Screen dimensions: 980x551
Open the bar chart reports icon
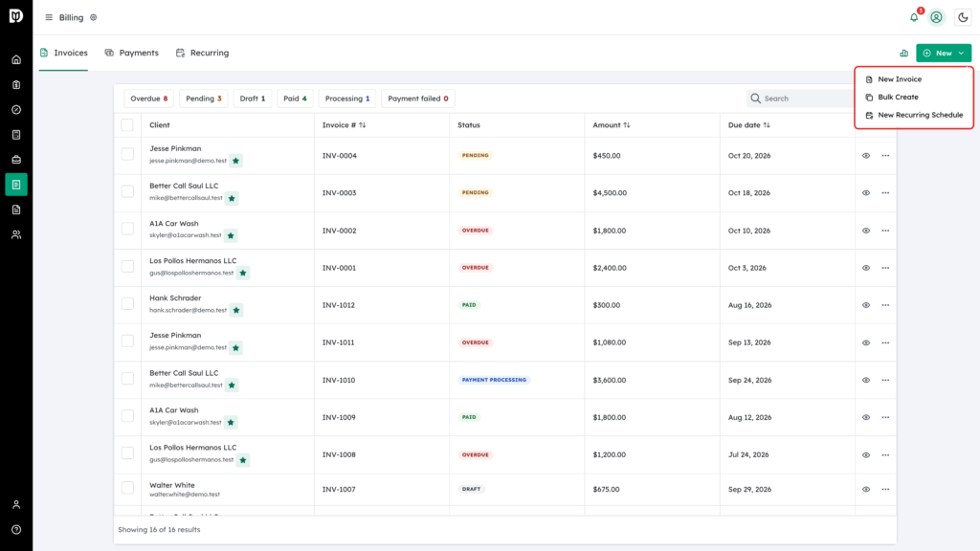(x=903, y=54)
